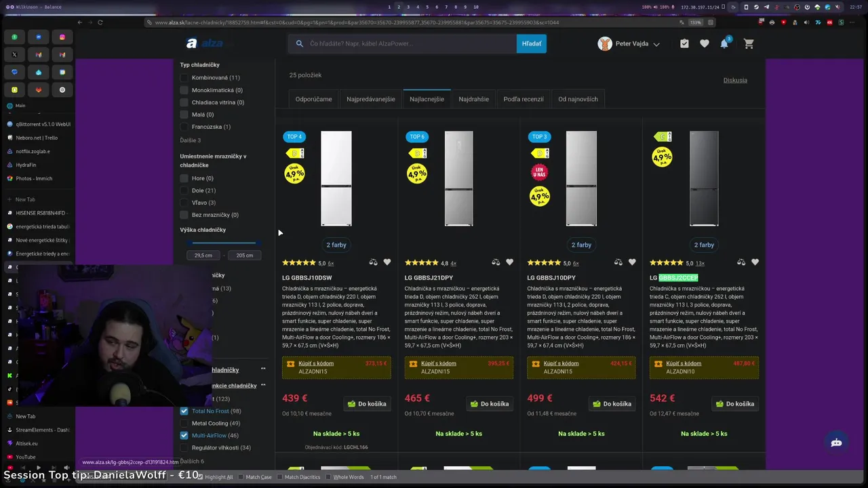This screenshot has height=488, width=868.
Task: Switch to the Najdrahšie sorting tab
Action: point(474,99)
